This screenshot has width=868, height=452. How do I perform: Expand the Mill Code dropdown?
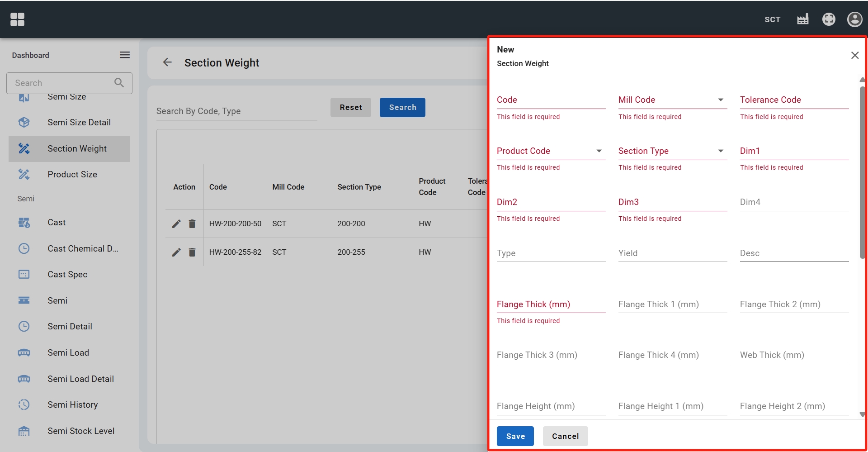click(x=721, y=100)
